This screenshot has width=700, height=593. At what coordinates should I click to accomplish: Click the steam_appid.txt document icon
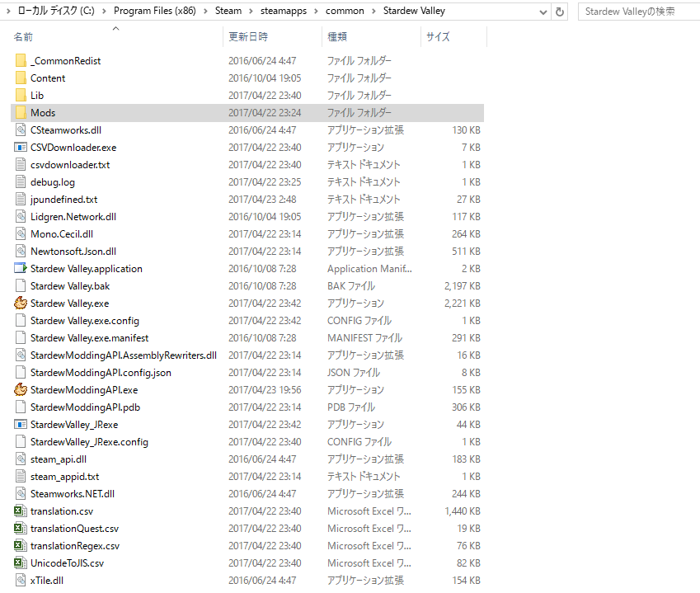point(21,477)
